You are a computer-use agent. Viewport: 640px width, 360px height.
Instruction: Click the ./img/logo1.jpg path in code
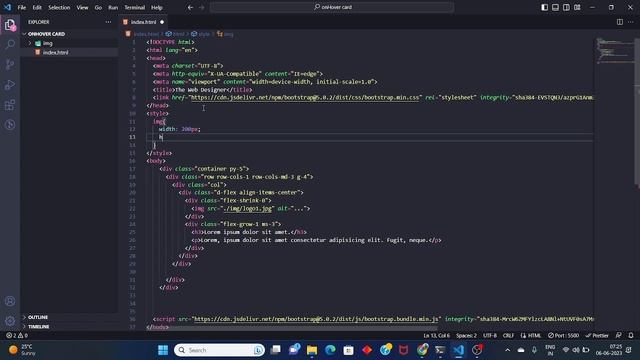coord(248,209)
